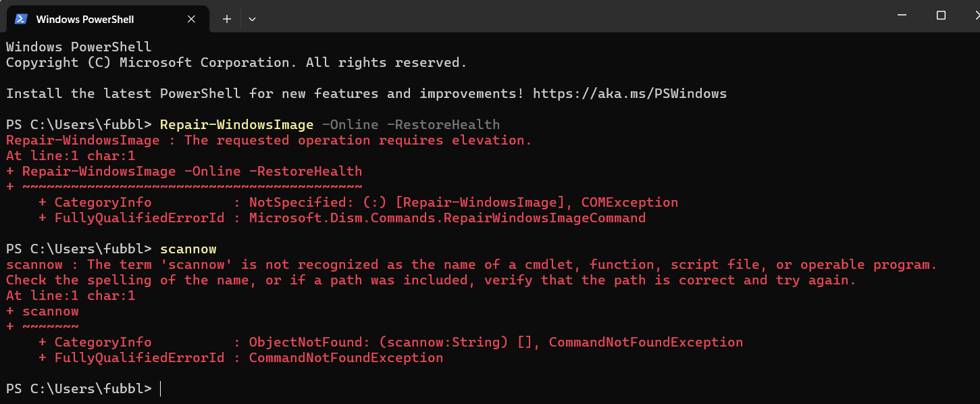Image resolution: width=980 pixels, height=404 pixels.
Task: Select the Windows PowerShell tab title
Action: click(84, 20)
